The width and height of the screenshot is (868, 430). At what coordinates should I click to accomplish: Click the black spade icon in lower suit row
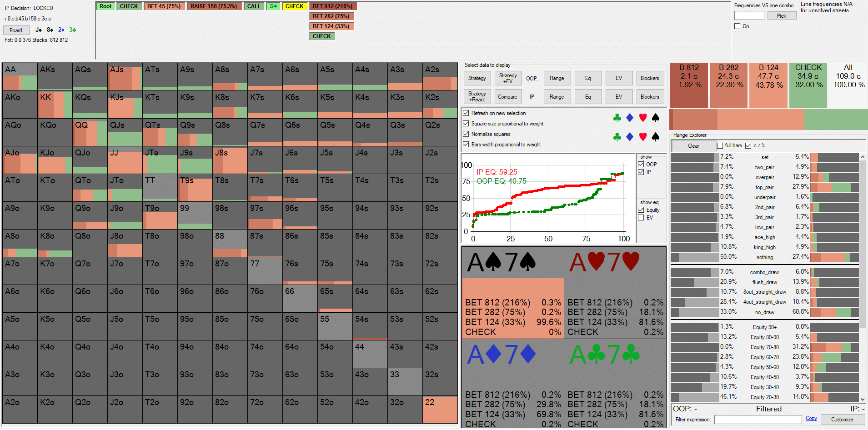coord(655,137)
